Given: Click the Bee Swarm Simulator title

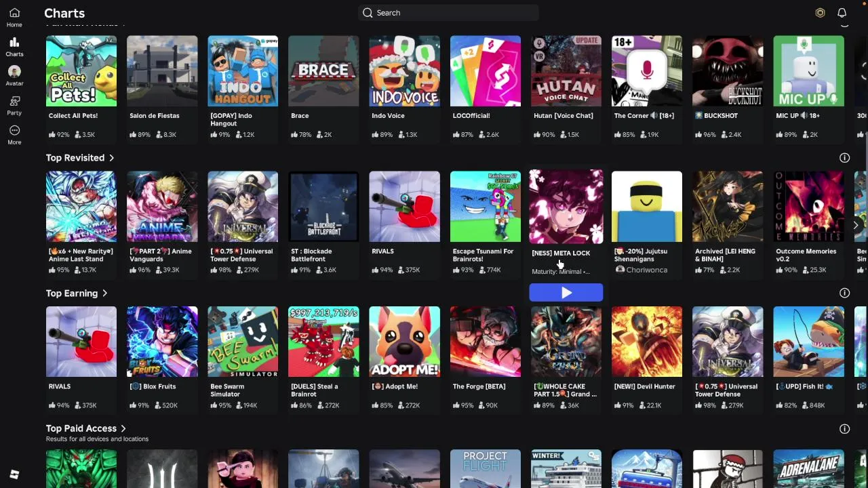Looking at the screenshot, I should click(x=227, y=390).
